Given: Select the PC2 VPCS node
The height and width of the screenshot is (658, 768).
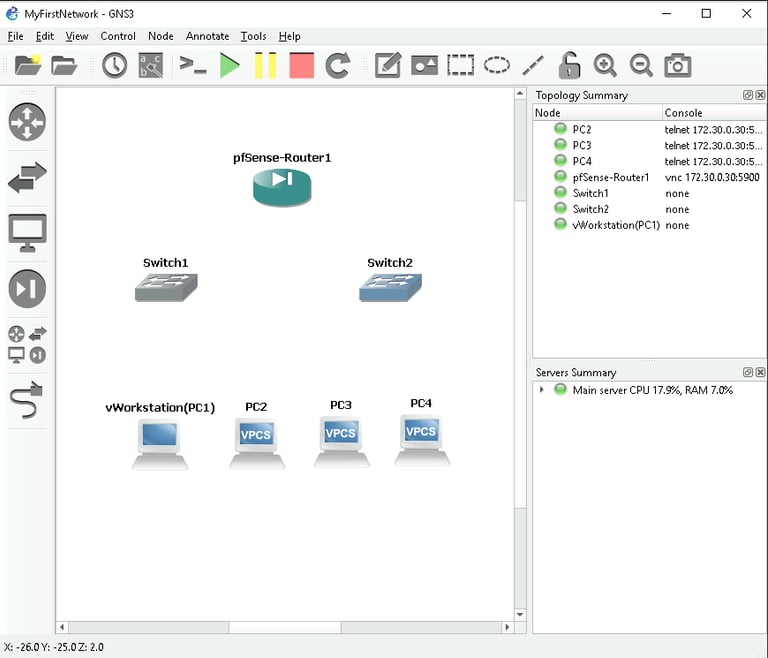Looking at the screenshot, I should (x=256, y=443).
